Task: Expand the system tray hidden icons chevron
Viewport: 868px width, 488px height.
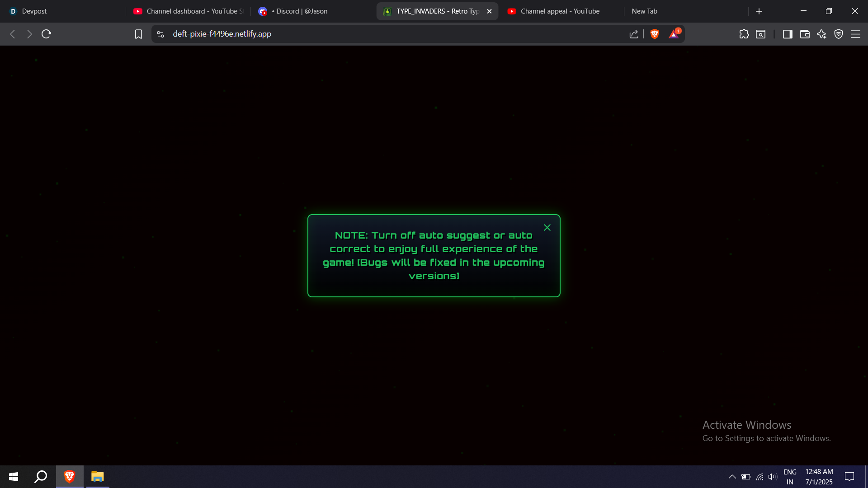Action: [x=732, y=477]
